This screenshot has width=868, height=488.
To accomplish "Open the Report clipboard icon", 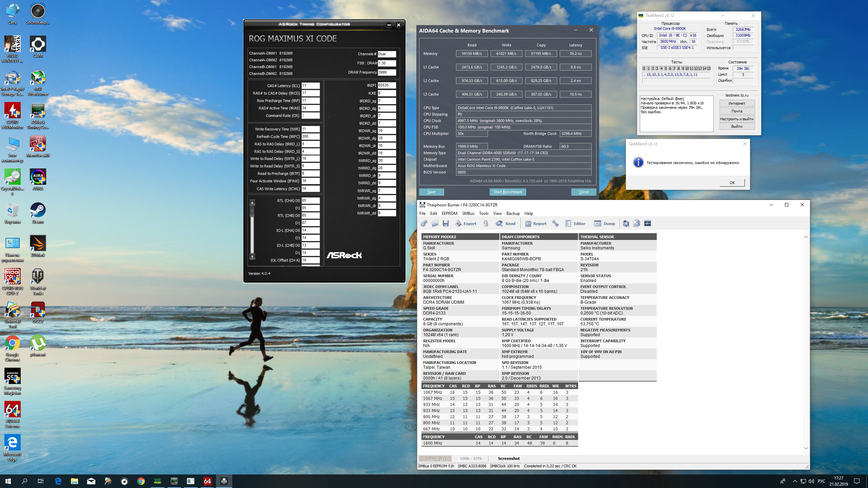I will point(528,223).
